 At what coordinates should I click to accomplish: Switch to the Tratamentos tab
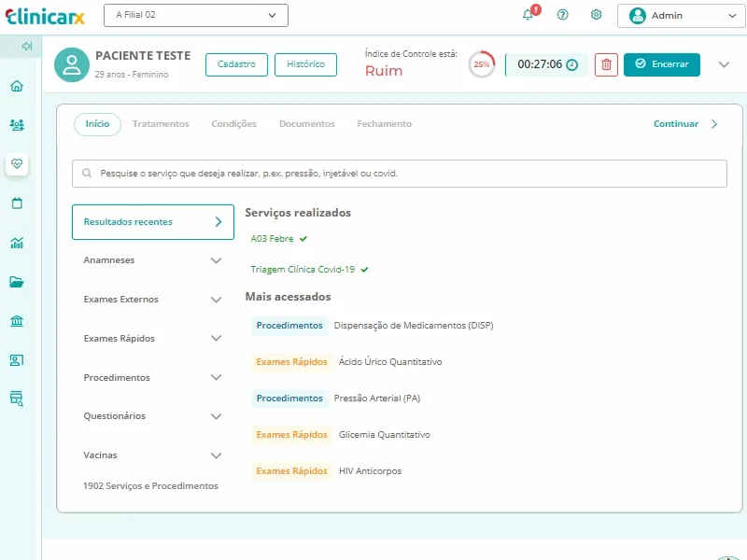pyautogui.click(x=161, y=124)
